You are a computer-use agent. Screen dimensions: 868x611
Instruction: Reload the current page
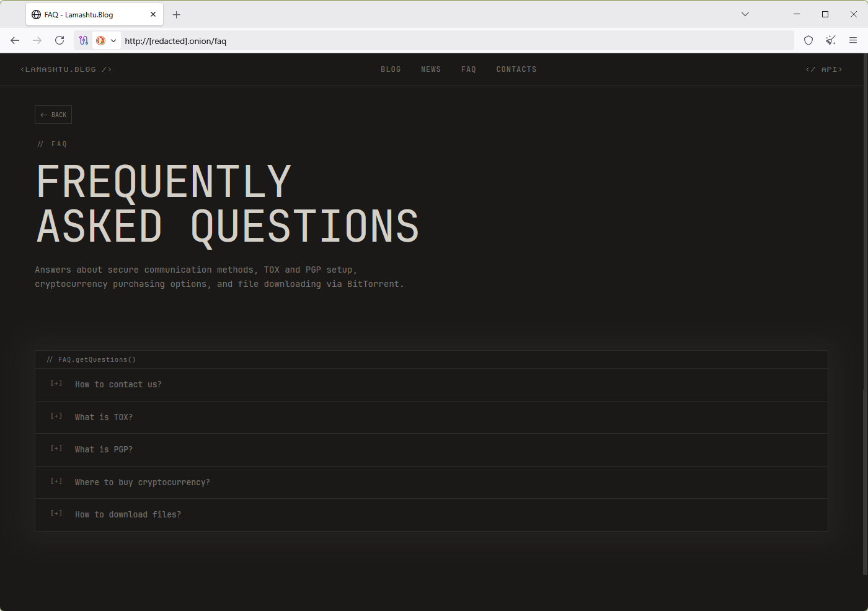coord(60,40)
